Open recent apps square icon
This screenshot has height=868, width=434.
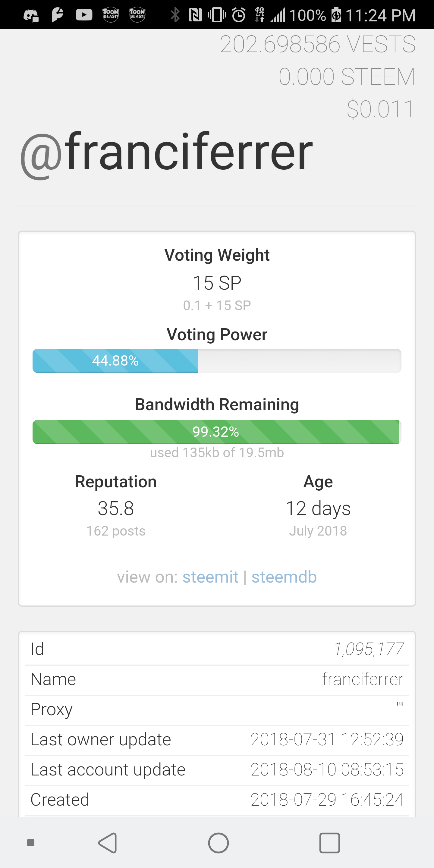[x=329, y=843]
